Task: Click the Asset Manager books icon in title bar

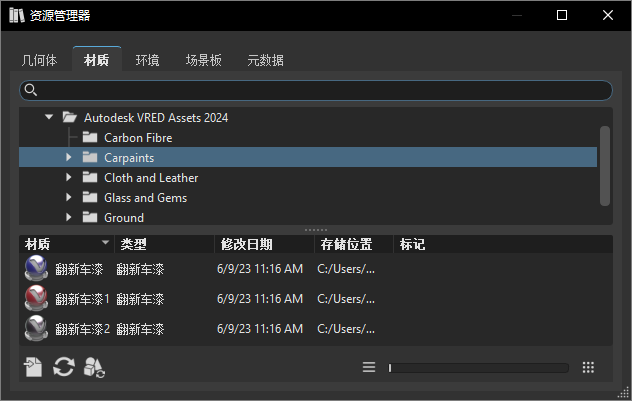Action: pos(17,15)
